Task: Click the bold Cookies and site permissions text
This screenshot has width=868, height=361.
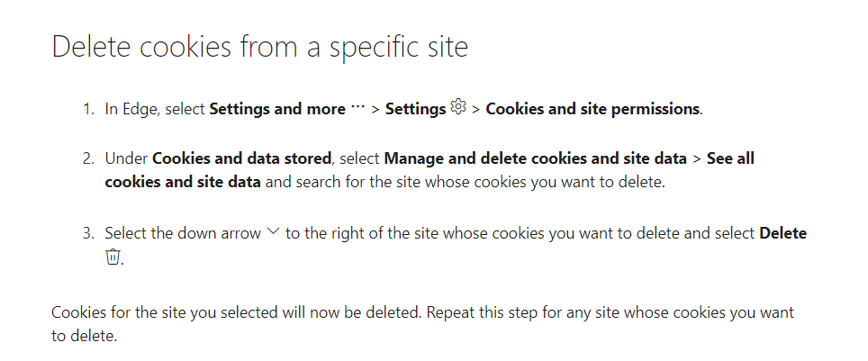Action: coord(592,109)
